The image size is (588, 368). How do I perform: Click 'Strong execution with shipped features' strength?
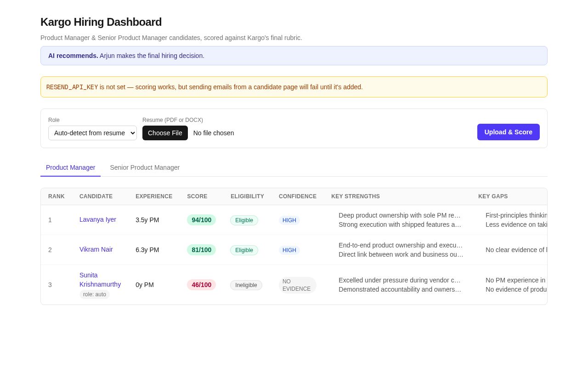click(x=400, y=224)
